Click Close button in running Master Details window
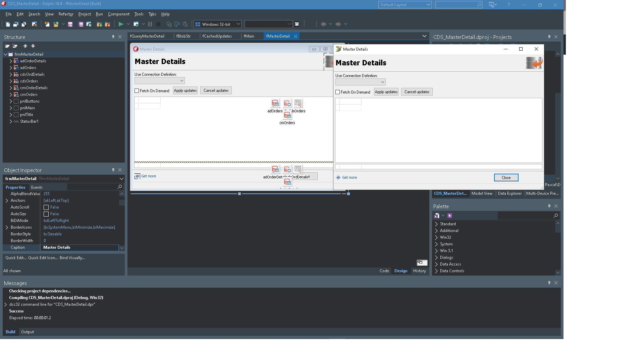Screen dimensions: 644x351 [506, 178]
